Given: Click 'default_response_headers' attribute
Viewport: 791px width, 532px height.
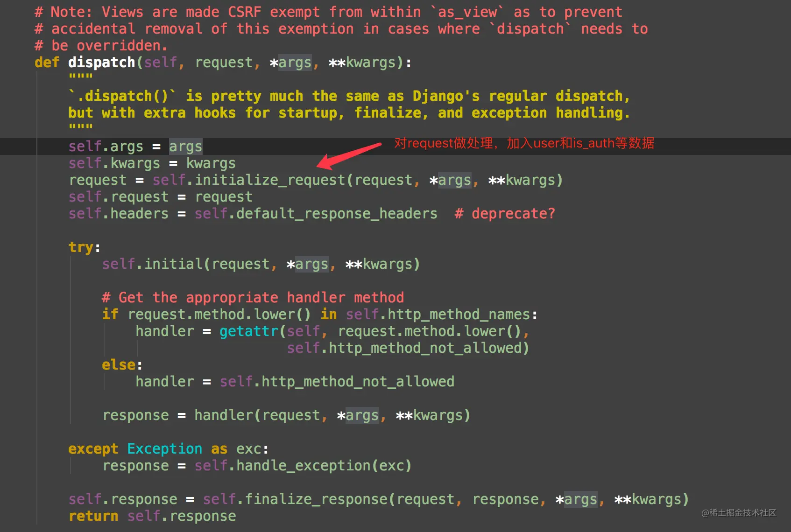Looking at the screenshot, I should tap(337, 213).
